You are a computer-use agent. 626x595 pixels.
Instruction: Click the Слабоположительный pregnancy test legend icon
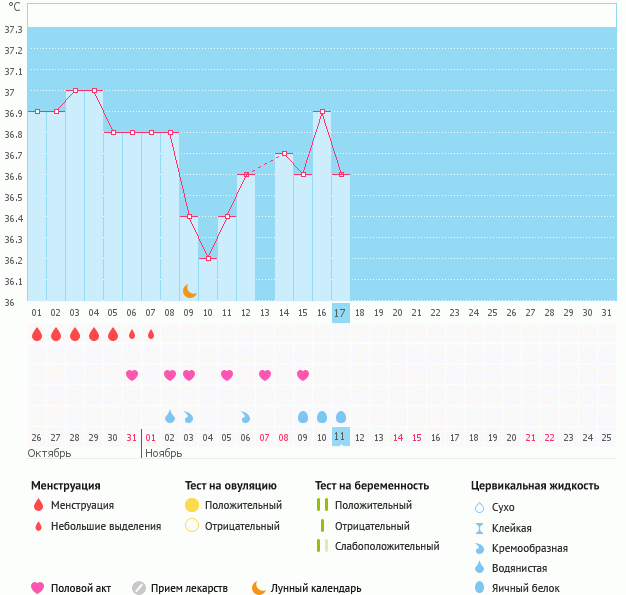[x=321, y=546]
